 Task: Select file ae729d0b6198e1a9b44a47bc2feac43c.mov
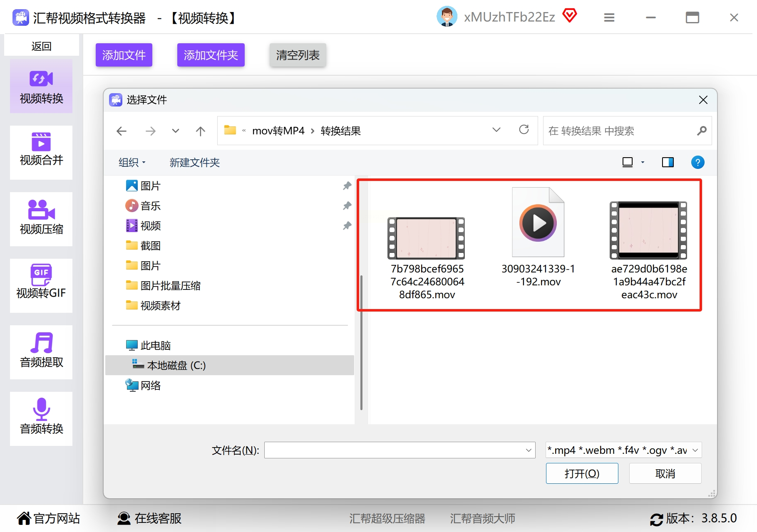coord(649,251)
